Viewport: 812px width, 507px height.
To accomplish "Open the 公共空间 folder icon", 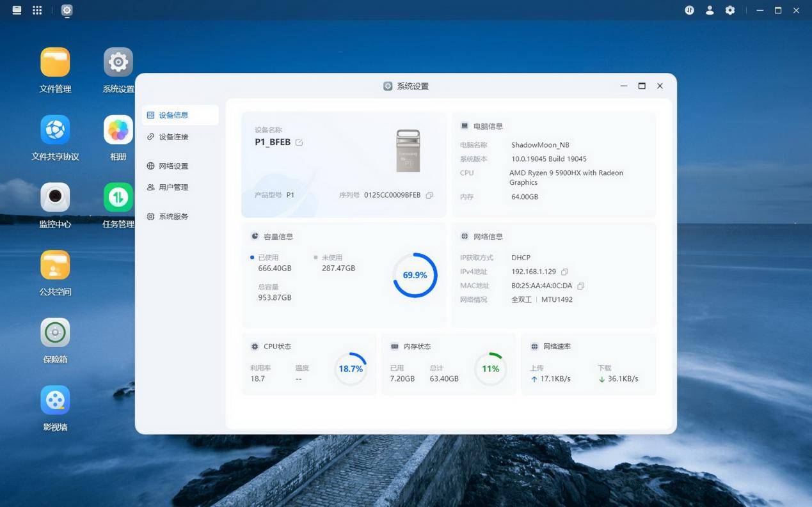I will pyautogui.click(x=55, y=265).
